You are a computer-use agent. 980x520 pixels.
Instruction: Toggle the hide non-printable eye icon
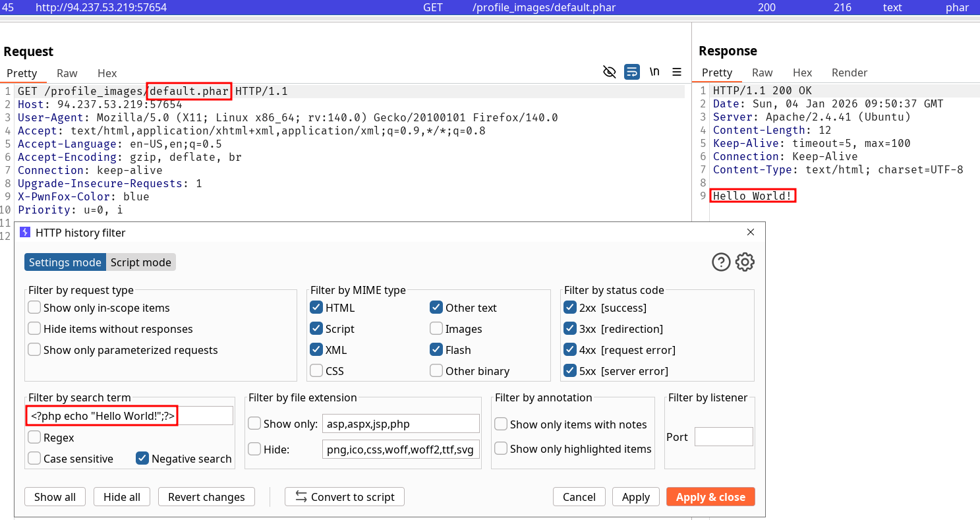610,72
